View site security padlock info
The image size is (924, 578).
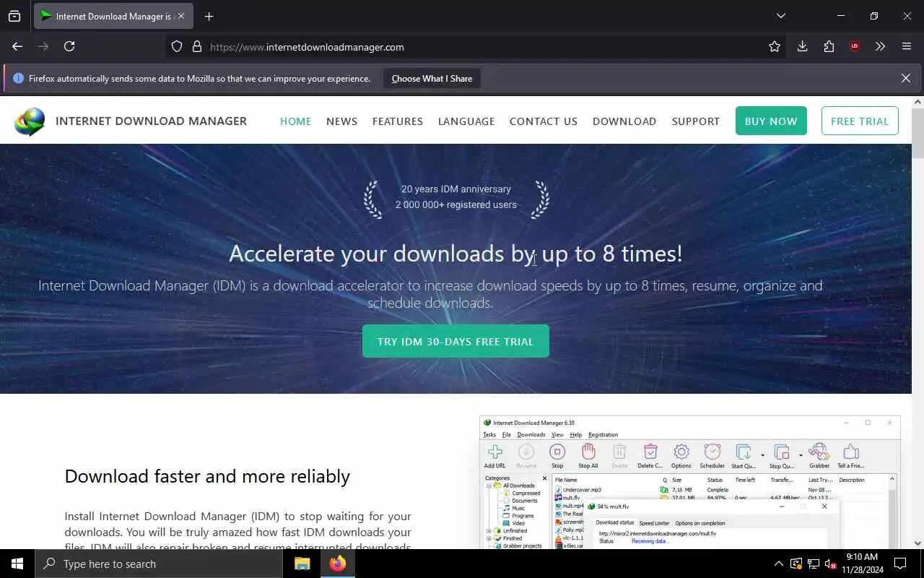tap(196, 47)
